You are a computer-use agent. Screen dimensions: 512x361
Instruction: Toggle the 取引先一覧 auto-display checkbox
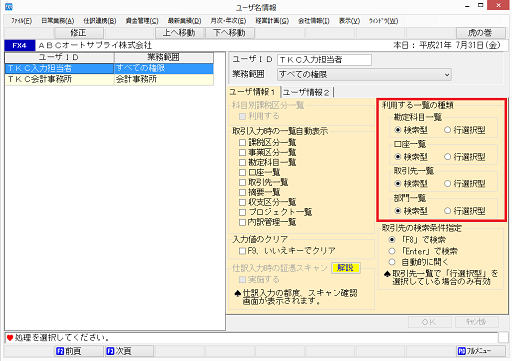point(242,183)
